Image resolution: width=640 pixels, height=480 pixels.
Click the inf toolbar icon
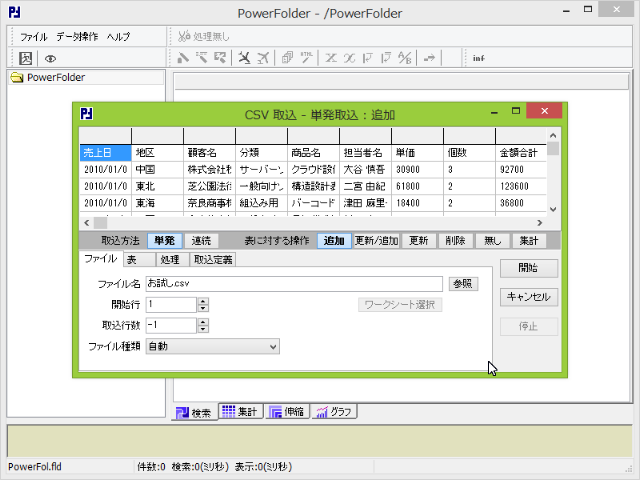[x=478, y=58]
